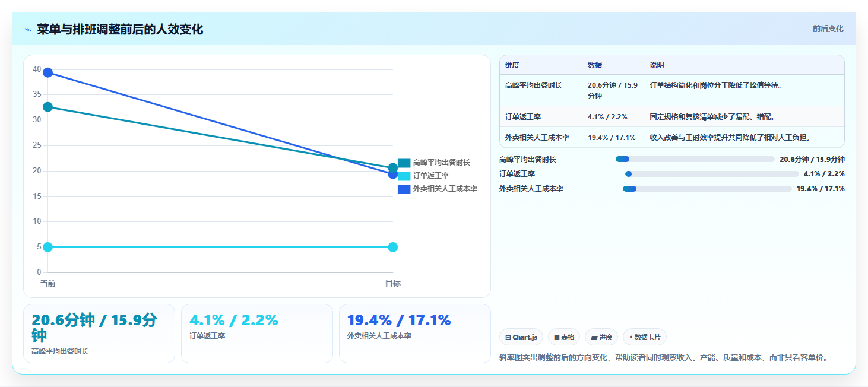Toggle the 外卖相关人工成本率 legend color box
Image resolution: width=868 pixels, height=387 pixels.
[404, 189]
